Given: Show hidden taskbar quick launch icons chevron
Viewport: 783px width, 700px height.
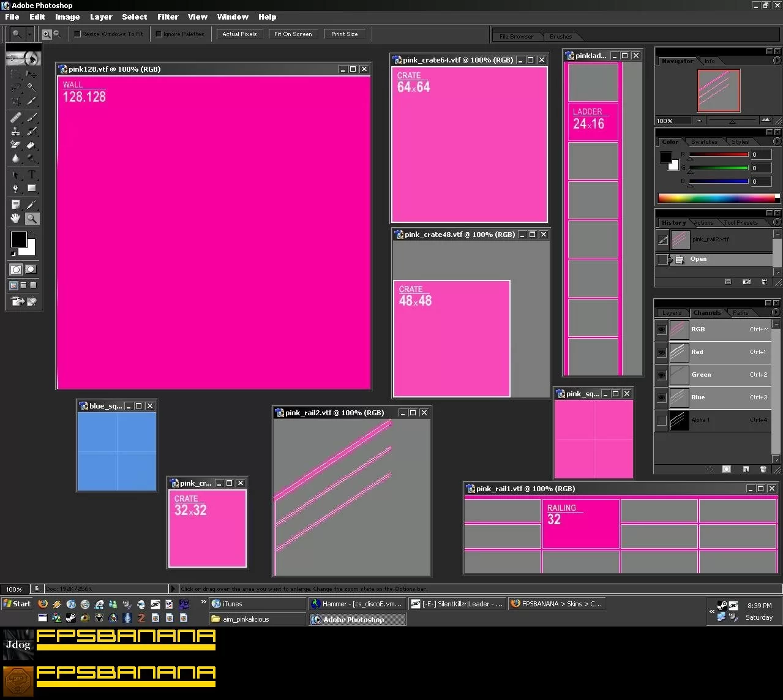Looking at the screenshot, I should 204,603.
